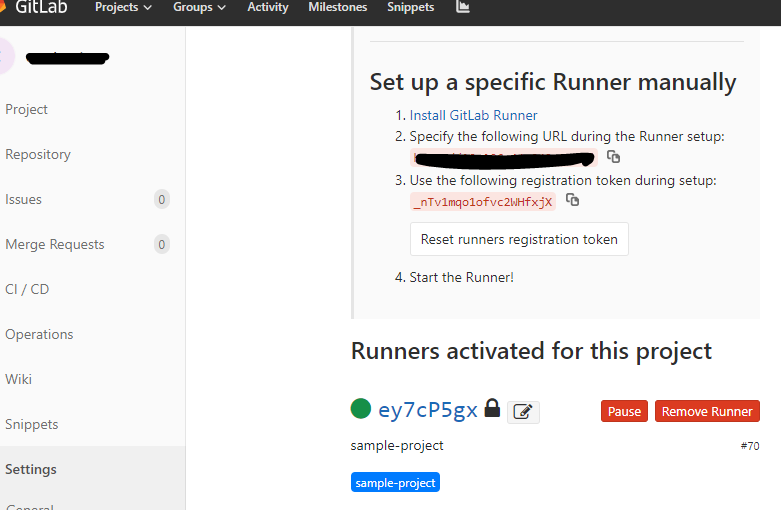The height and width of the screenshot is (510, 781).
Task: Copy the runner URL to clipboard
Action: point(613,157)
